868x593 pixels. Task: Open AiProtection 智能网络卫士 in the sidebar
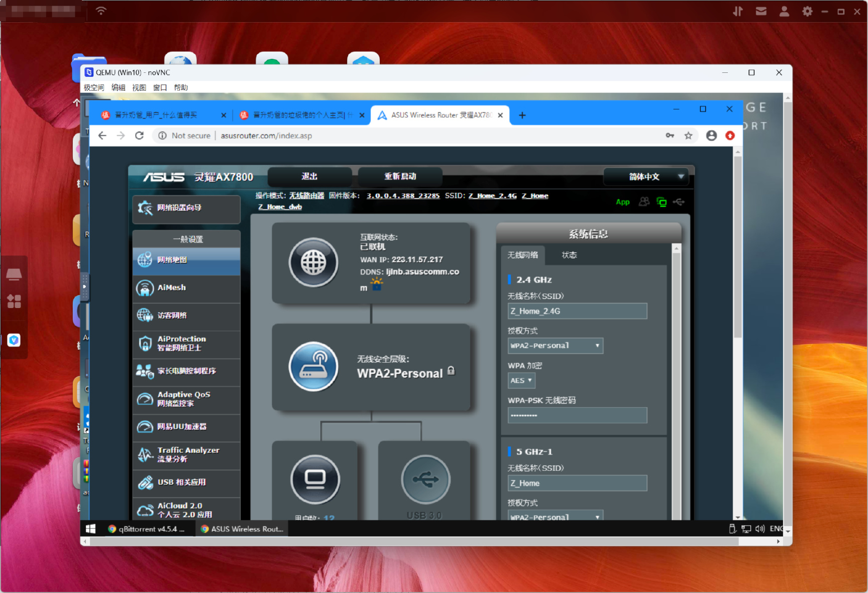click(x=186, y=344)
